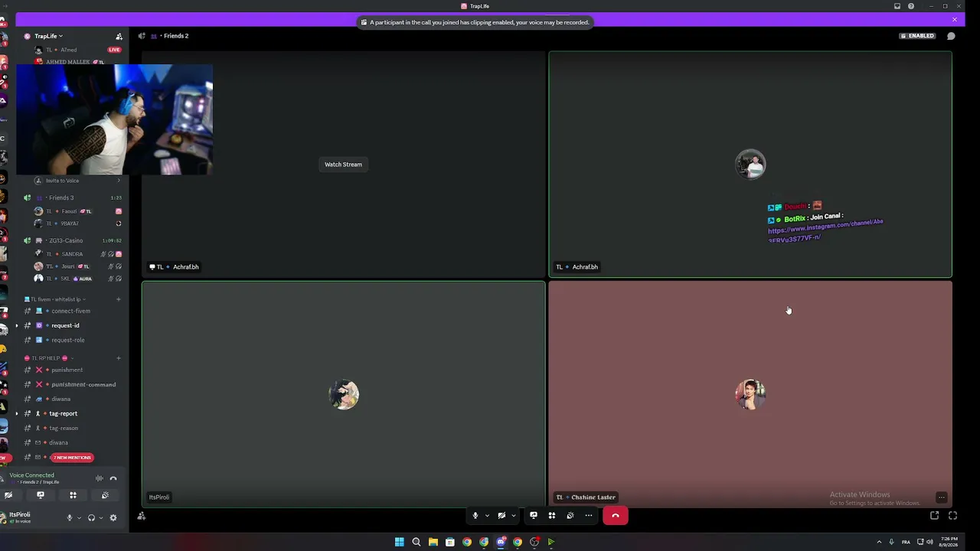Image resolution: width=980 pixels, height=551 pixels.
Task: Click the clipping ENABLED indicator
Action: point(917,36)
